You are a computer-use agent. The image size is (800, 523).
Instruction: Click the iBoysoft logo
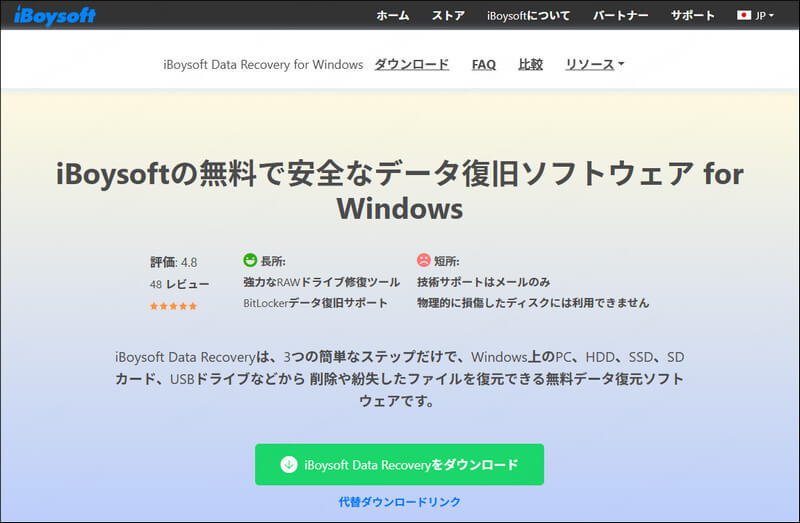55,15
